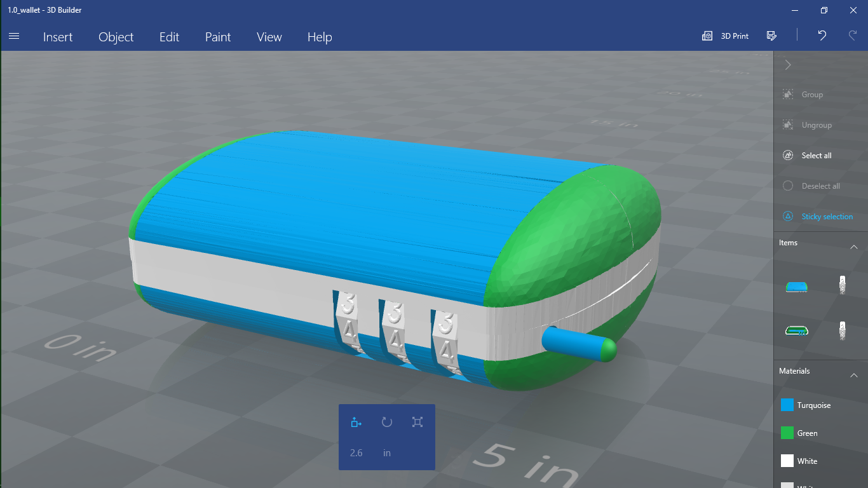Open the Insert menu
The image size is (868, 488).
[58, 37]
